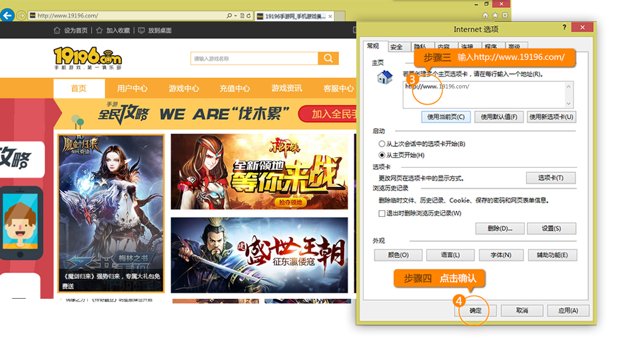Viewport: 620px width, 364px height.
Task: Enable 退出时删除浏览历史记录 checkbox
Action: coord(382,214)
